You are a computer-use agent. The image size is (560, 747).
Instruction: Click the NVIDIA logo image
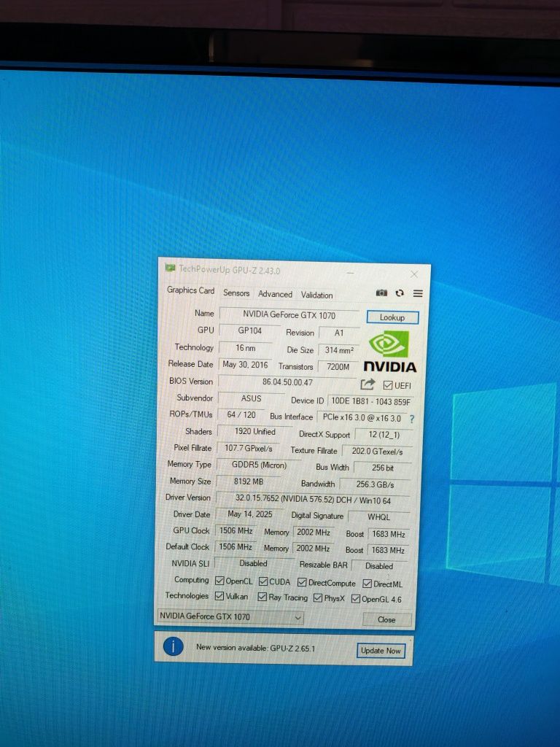[x=389, y=352]
